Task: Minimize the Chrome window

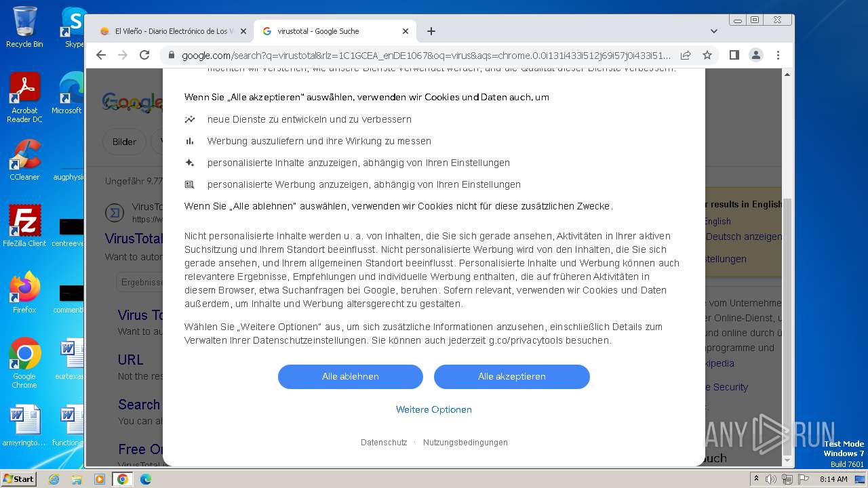Action: point(738,20)
